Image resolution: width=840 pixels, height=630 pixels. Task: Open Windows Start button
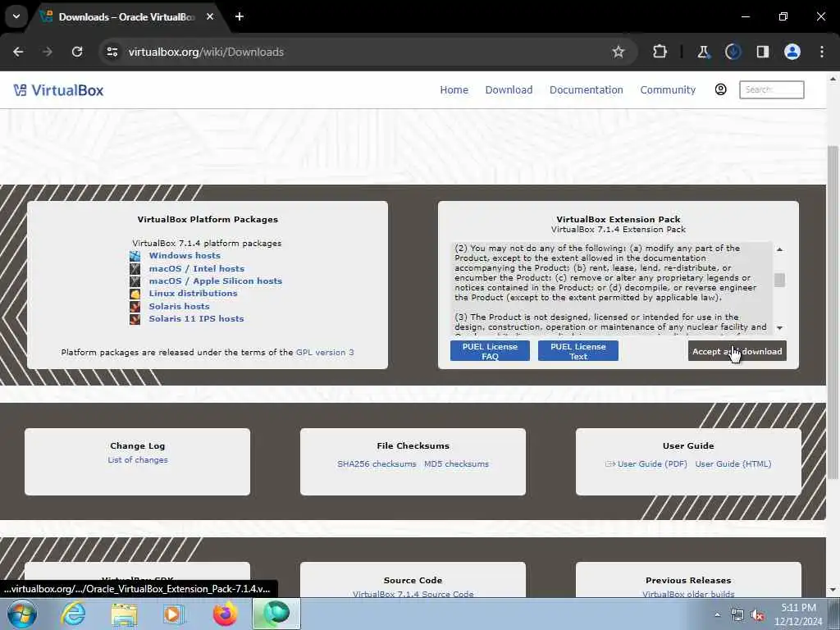[22, 614]
